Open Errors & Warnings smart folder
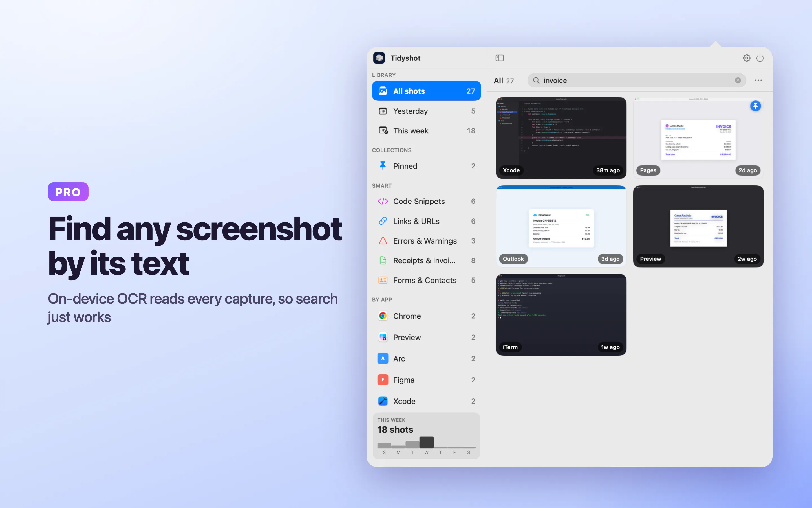Screen dimensions: 812x508 tap(427, 241)
